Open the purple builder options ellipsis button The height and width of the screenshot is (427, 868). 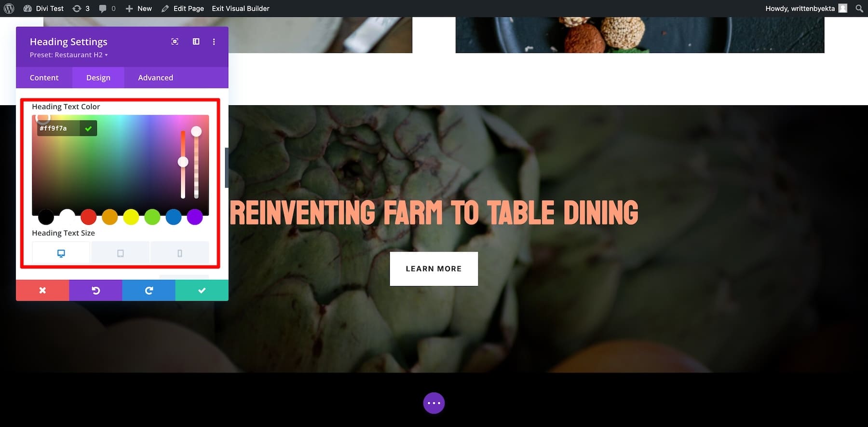coord(434,403)
